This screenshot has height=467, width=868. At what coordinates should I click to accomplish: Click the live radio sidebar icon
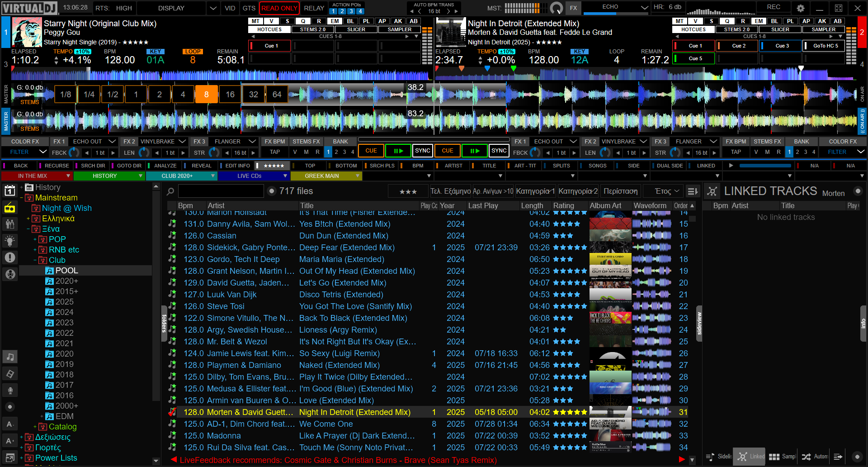point(9,208)
